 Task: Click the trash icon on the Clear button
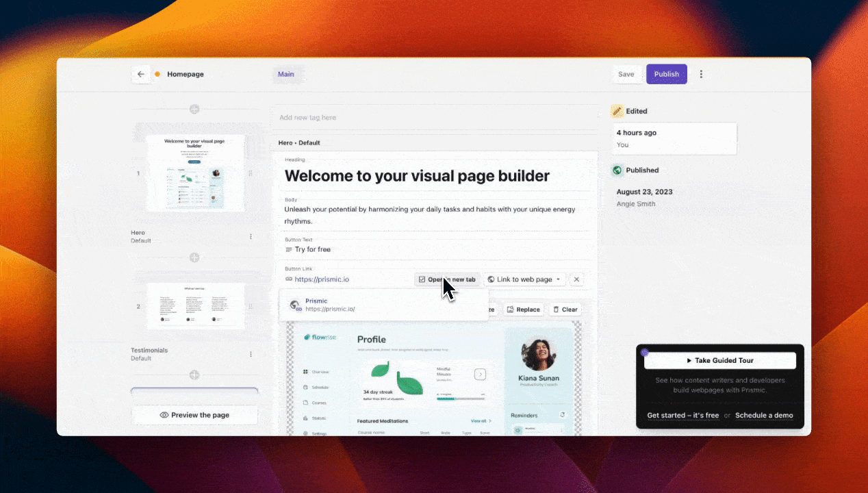pos(555,309)
